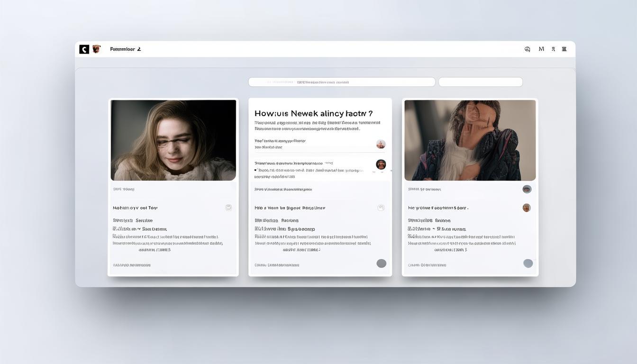The image size is (637, 364).
Task: Click the search icon in top-right header
Action: (527, 49)
